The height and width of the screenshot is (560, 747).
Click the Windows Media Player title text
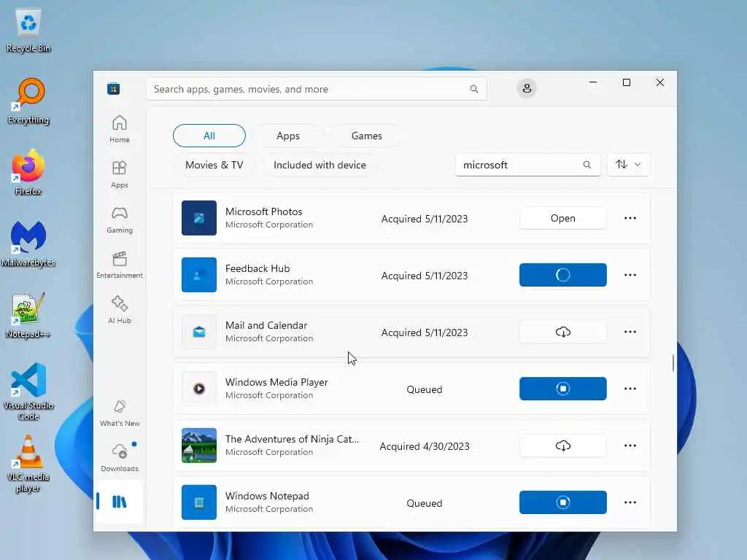click(x=276, y=382)
